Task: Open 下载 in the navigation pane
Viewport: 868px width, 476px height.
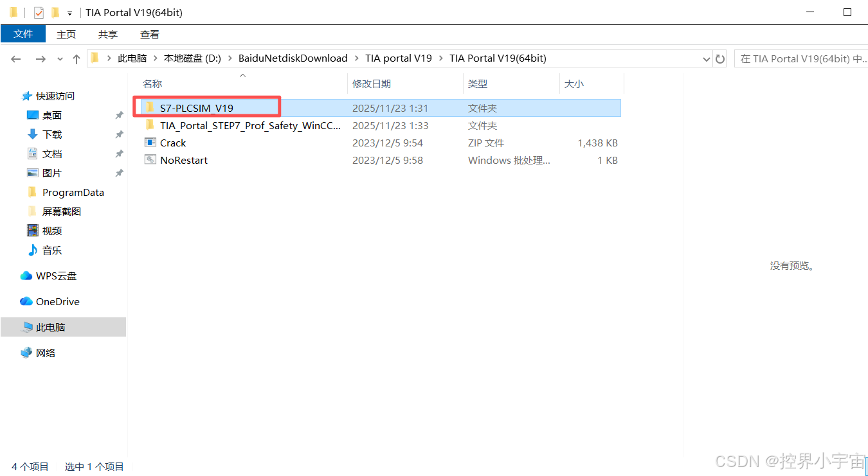Action: (x=52, y=134)
